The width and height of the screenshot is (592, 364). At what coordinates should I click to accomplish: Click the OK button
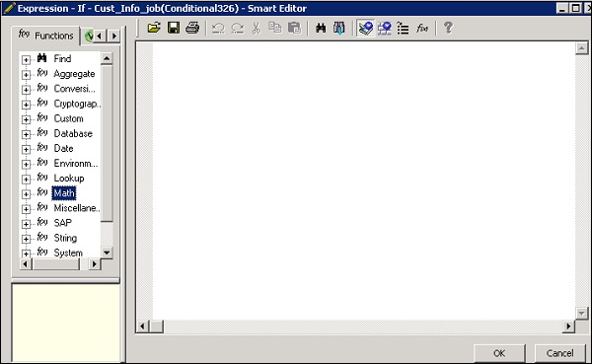tap(499, 353)
